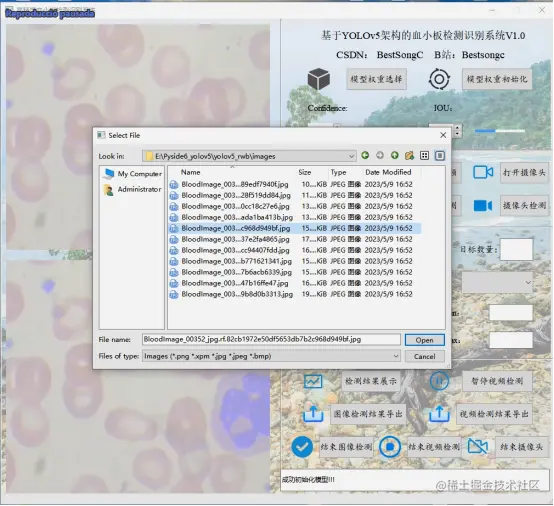Click the 结束视频检测 button
This screenshot has height=506, width=554.
coord(434,447)
